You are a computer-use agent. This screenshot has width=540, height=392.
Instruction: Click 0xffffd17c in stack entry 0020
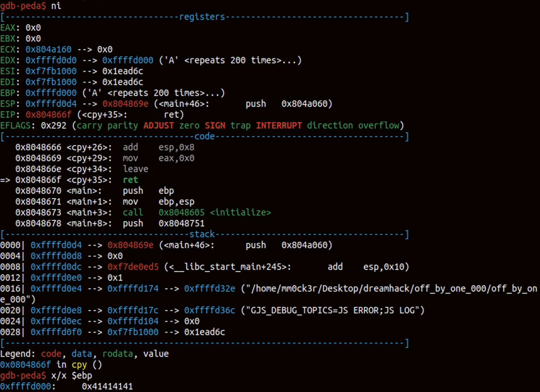(x=133, y=310)
